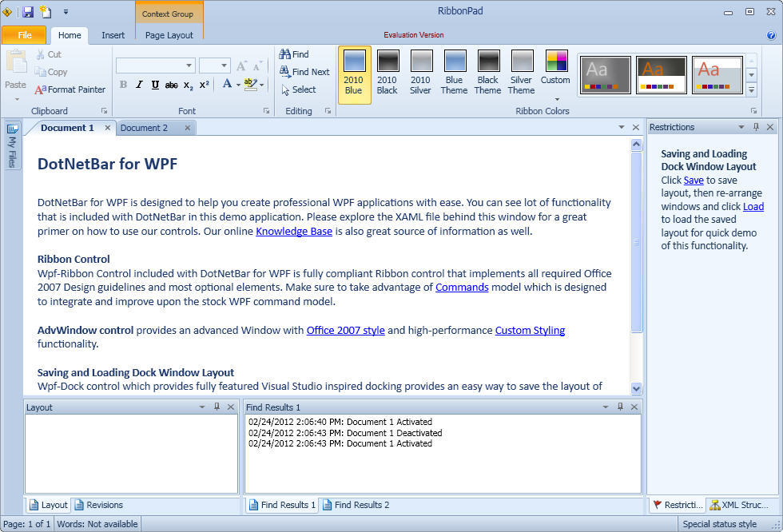The image size is (783, 532).
Task: Apply the 2010 Silver ribbon color
Action: 420,73
